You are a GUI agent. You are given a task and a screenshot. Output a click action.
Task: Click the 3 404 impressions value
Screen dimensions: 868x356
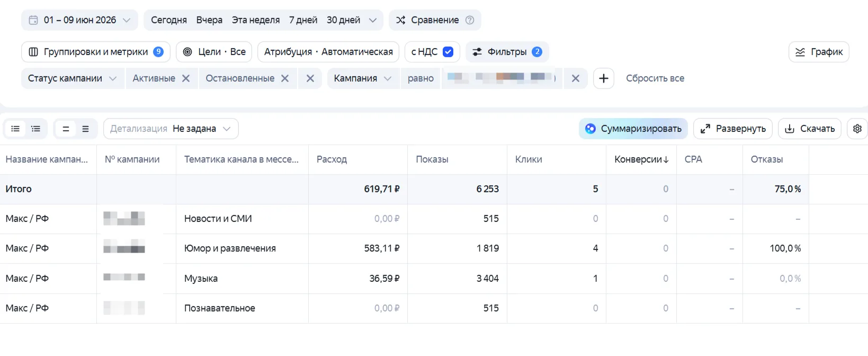pos(488,279)
